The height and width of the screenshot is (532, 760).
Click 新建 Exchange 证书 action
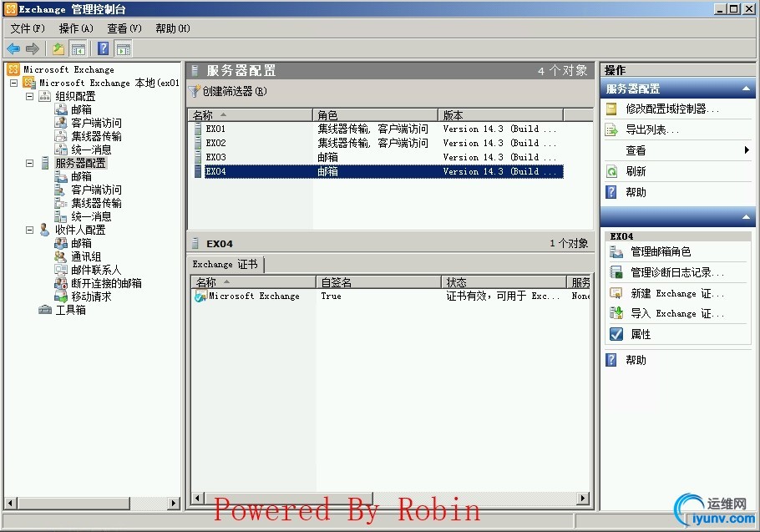point(677,293)
